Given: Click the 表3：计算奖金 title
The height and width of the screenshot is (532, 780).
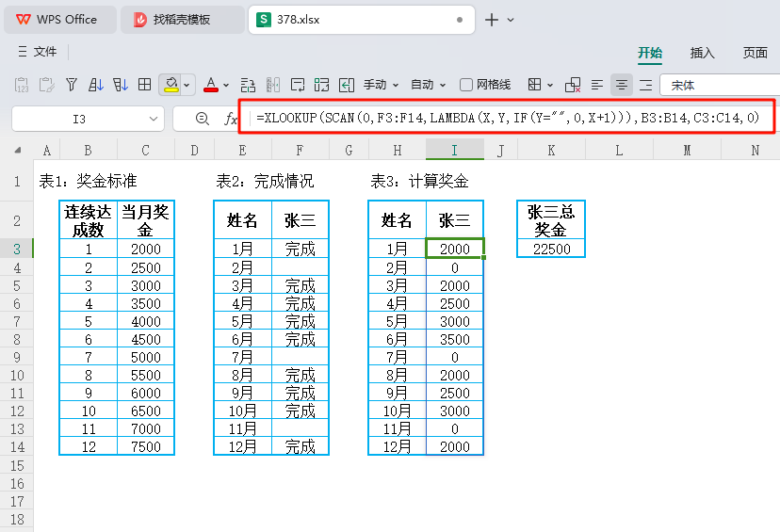Looking at the screenshot, I should 419,181.
